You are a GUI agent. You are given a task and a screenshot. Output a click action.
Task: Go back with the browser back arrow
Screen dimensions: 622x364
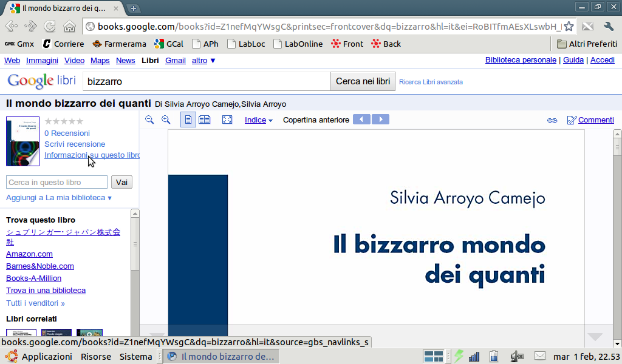point(12,26)
